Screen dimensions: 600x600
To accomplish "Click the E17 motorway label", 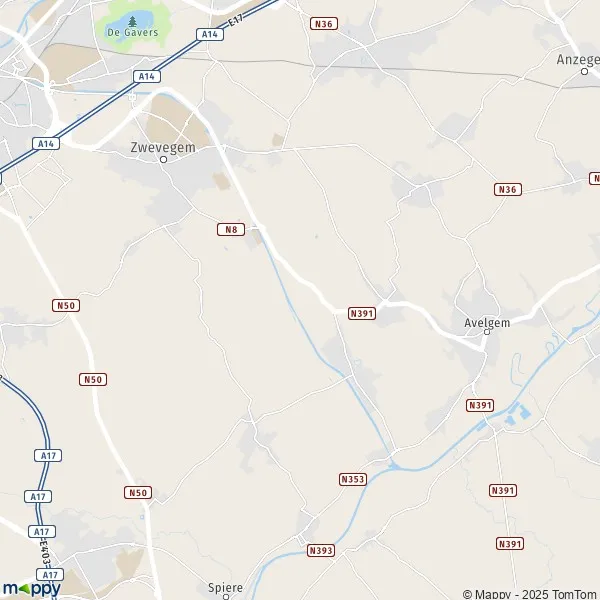I will [236, 20].
